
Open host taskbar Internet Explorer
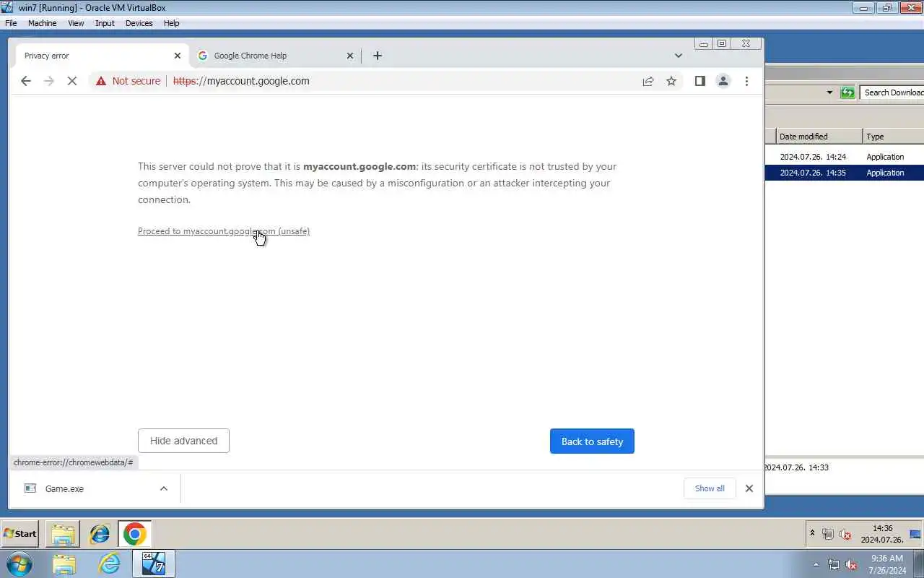(109, 564)
